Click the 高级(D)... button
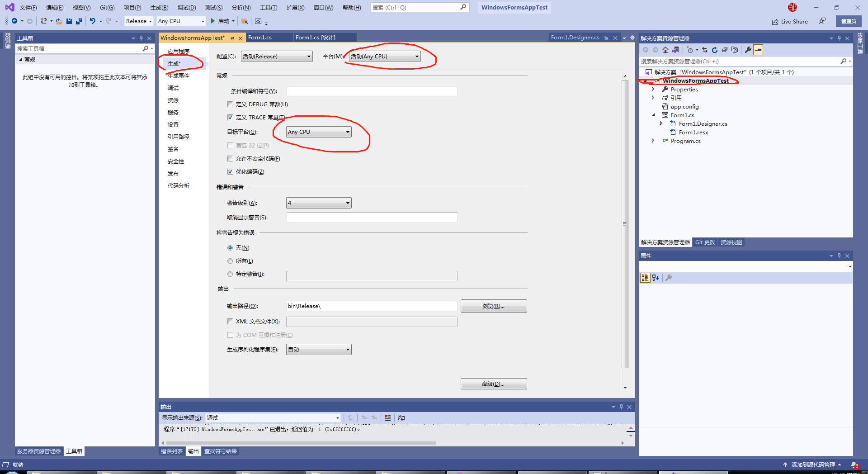This screenshot has width=868, height=474. [494, 384]
